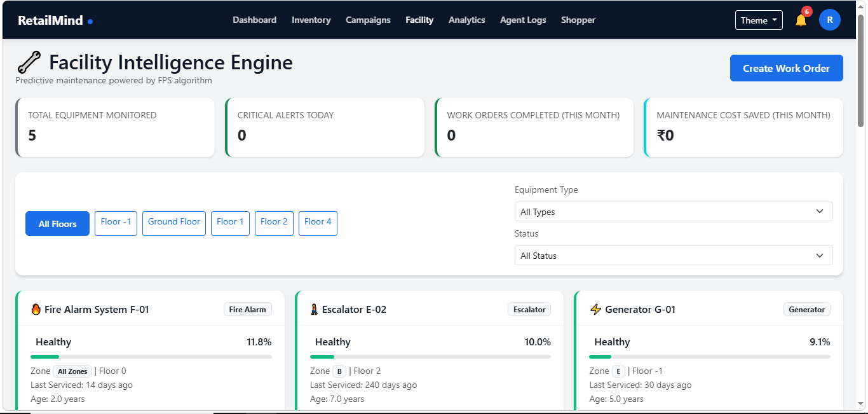This screenshot has width=868, height=414.
Task: Open the Theme dropdown
Action: 759,20
